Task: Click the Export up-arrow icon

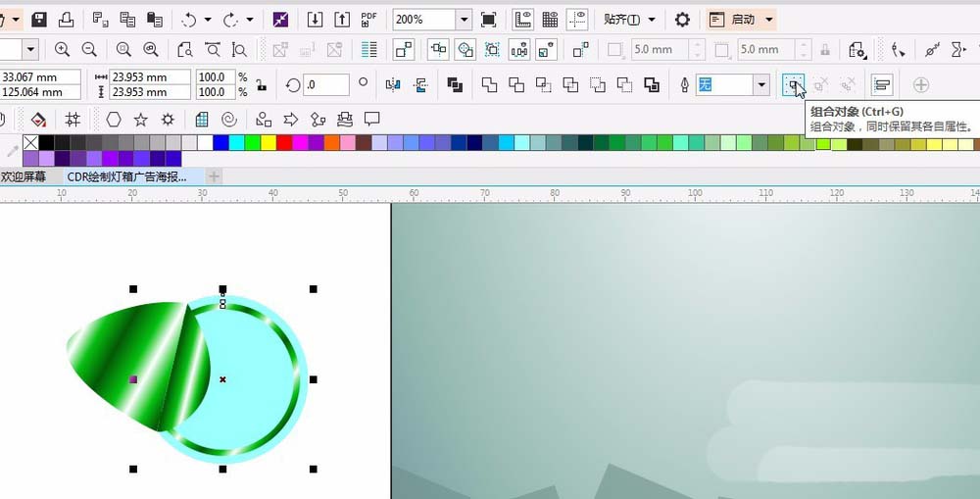Action: (x=342, y=20)
